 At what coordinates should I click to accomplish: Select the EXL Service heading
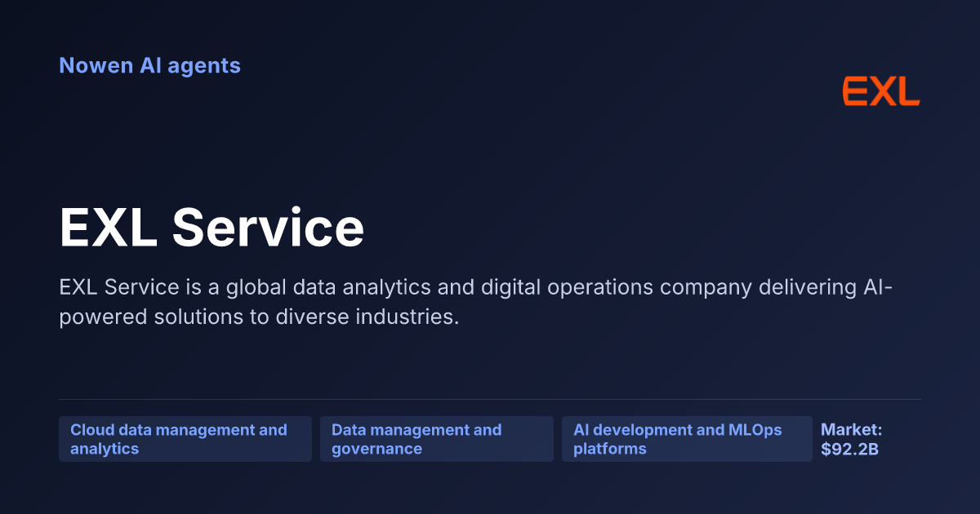212,227
